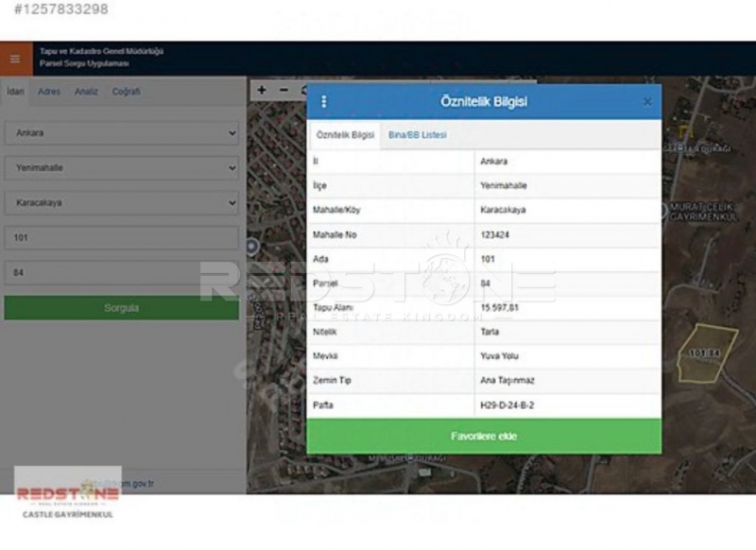The image size is (756, 550).
Task: Click the Favorilere ekle button
Action: (483, 437)
